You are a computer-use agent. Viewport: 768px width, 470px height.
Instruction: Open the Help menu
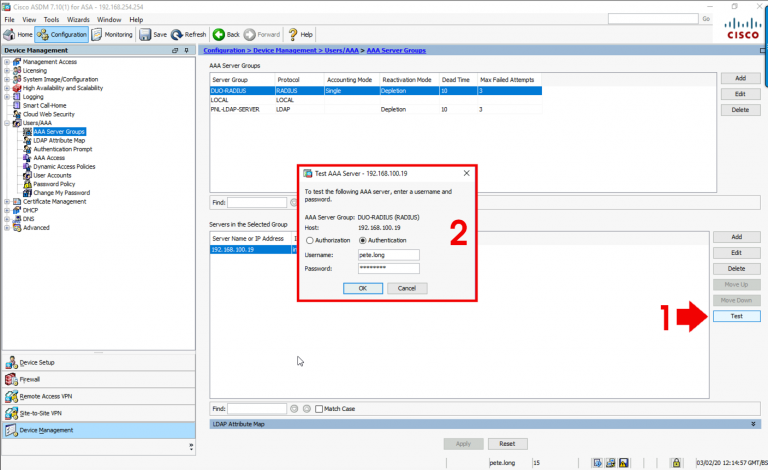coord(136,20)
